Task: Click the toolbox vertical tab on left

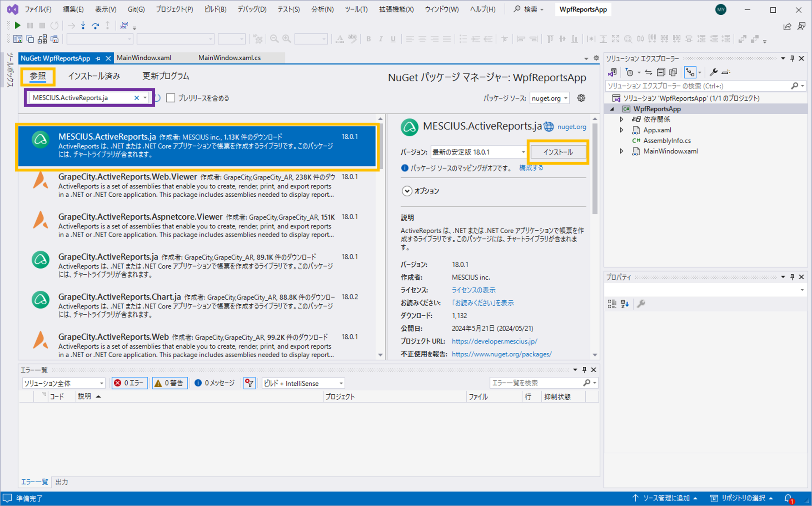Action: 10,70
